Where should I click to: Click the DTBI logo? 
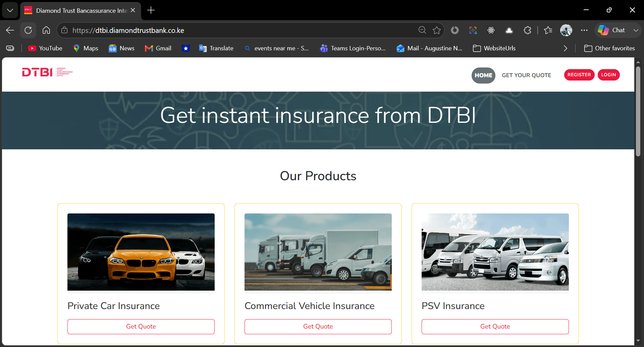47,72
